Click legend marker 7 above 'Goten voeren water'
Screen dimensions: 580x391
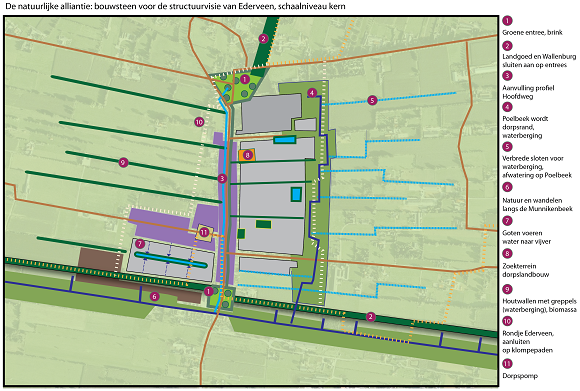tap(507, 221)
